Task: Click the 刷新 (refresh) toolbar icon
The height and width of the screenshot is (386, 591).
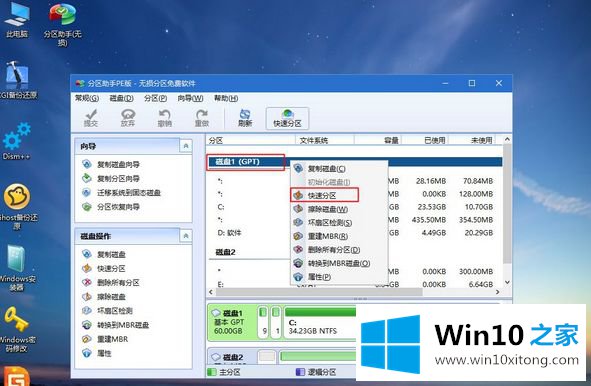Action: [245, 118]
